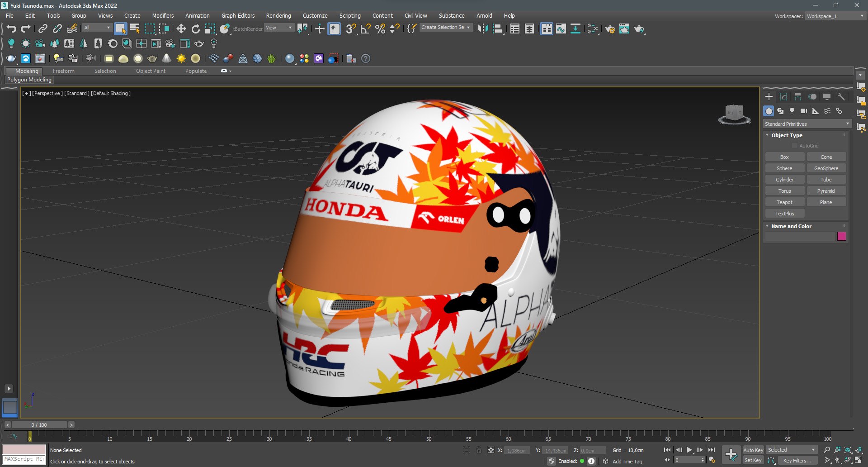This screenshot has width=868, height=467.
Task: Select the Select and Link tool
Action: (42, 29)
